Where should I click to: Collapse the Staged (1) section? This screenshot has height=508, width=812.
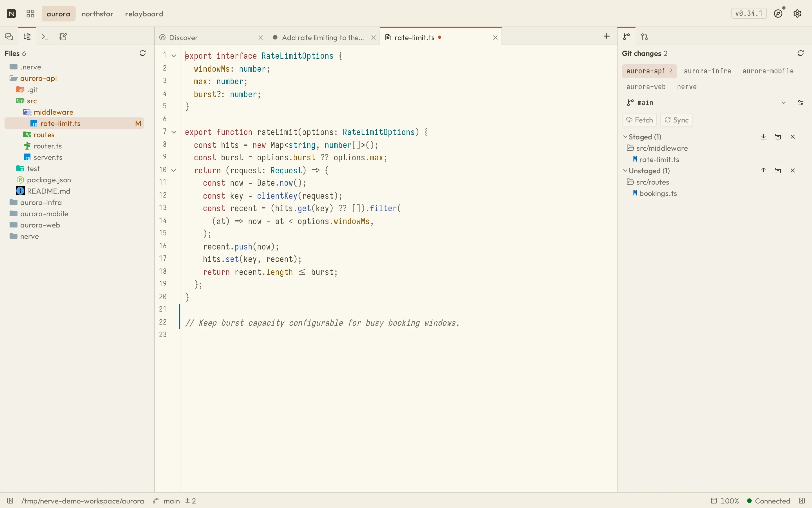tap(625, 137)
